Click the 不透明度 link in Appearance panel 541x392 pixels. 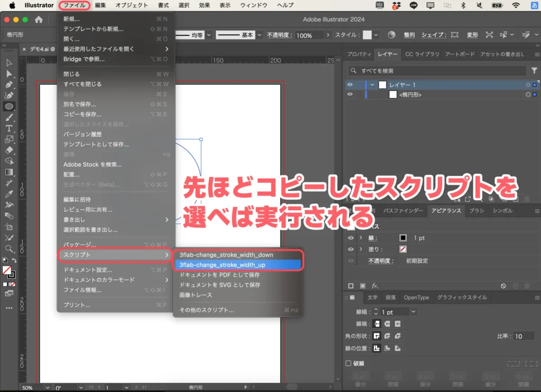[x=381, y=260]
